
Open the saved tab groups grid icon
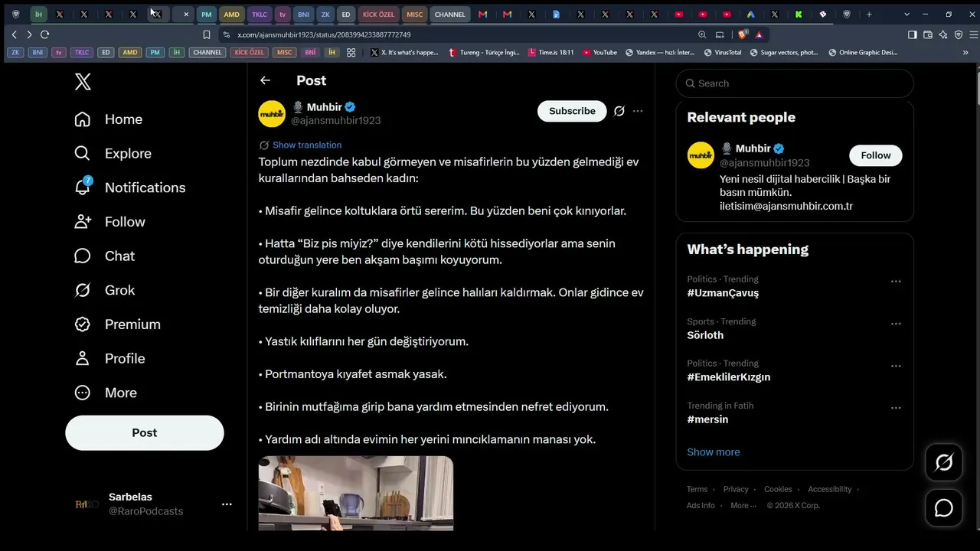pyautogui.click(x=351, y=53)
